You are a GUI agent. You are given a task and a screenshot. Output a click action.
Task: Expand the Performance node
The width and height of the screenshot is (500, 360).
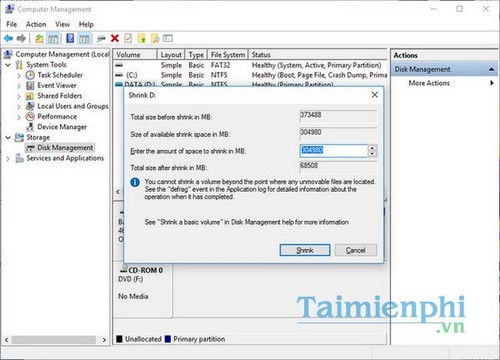coord(19,117)
